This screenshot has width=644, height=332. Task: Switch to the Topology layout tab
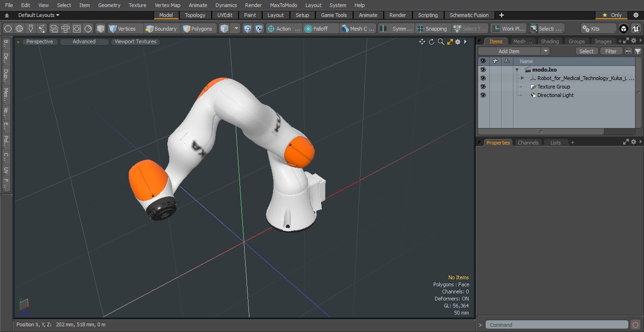(x=195, y=15)
